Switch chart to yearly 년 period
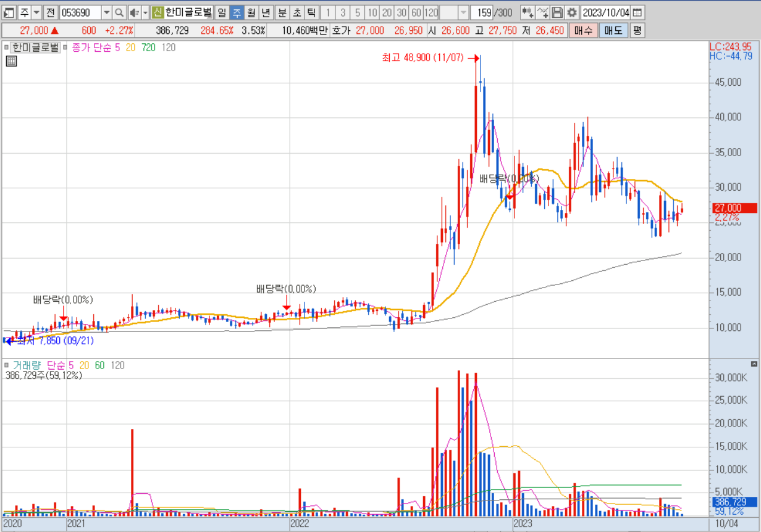 [266, 12]
